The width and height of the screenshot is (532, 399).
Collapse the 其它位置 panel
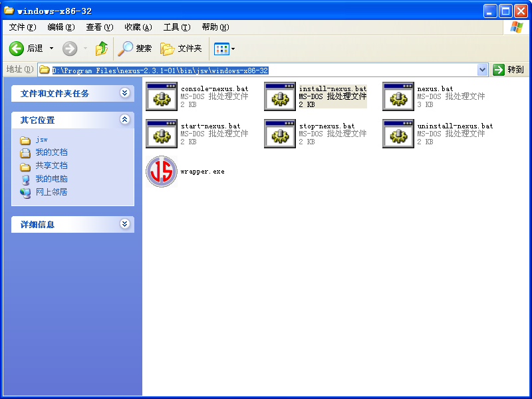point(125,120)
